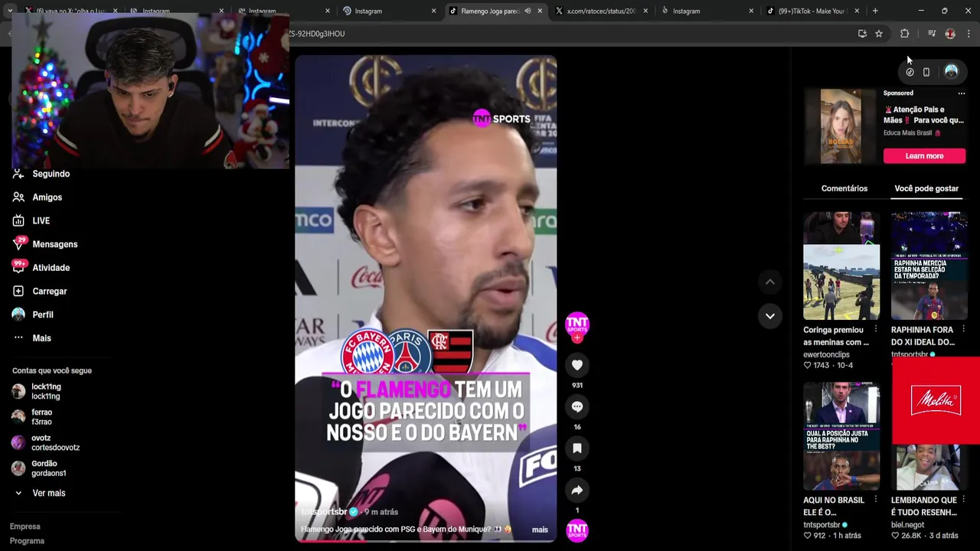Switch to Você pode gostar tab

926,188
